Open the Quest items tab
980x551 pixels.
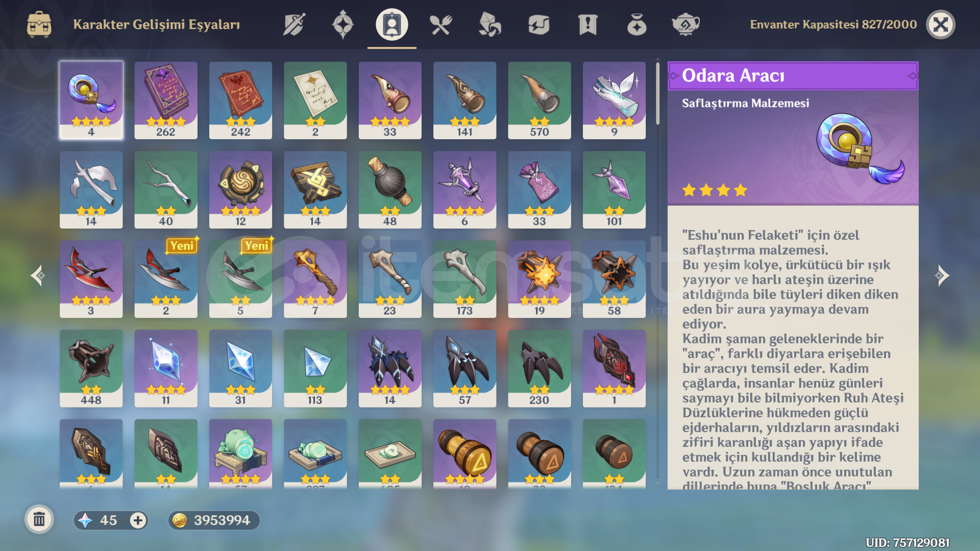[x=588, y=24]
